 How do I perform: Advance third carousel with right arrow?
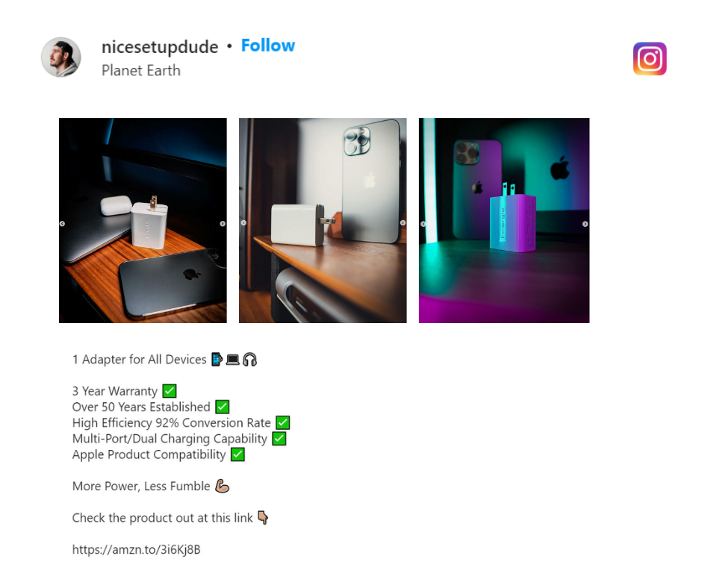pos(585,224)
